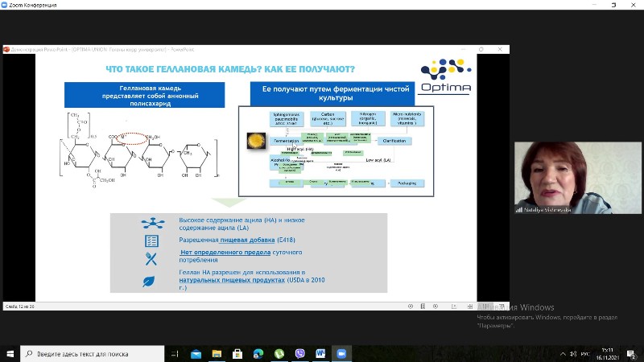
Task: Switch the РУС input language indicator
Action: 585,354
